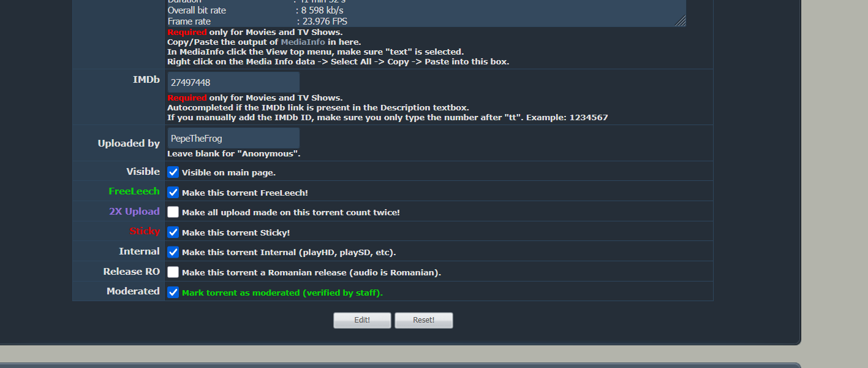
Task: Enable the 2X Upload checkbox
Action: tap(173, 212)
